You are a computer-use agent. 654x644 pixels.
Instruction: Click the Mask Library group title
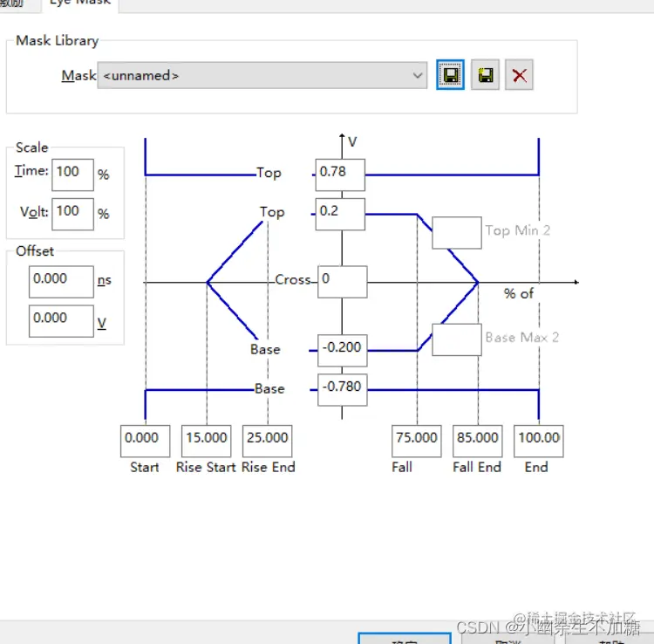pos(58,40)
